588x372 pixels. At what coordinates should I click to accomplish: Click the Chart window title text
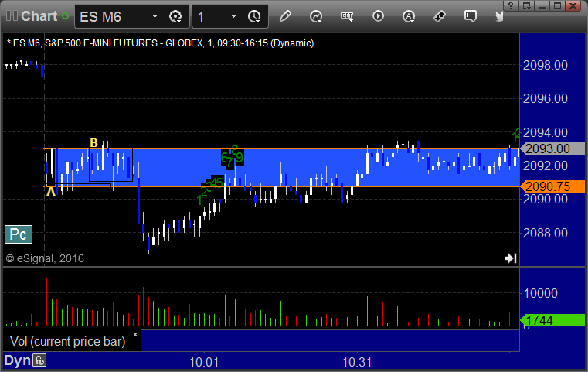point(39,16)
